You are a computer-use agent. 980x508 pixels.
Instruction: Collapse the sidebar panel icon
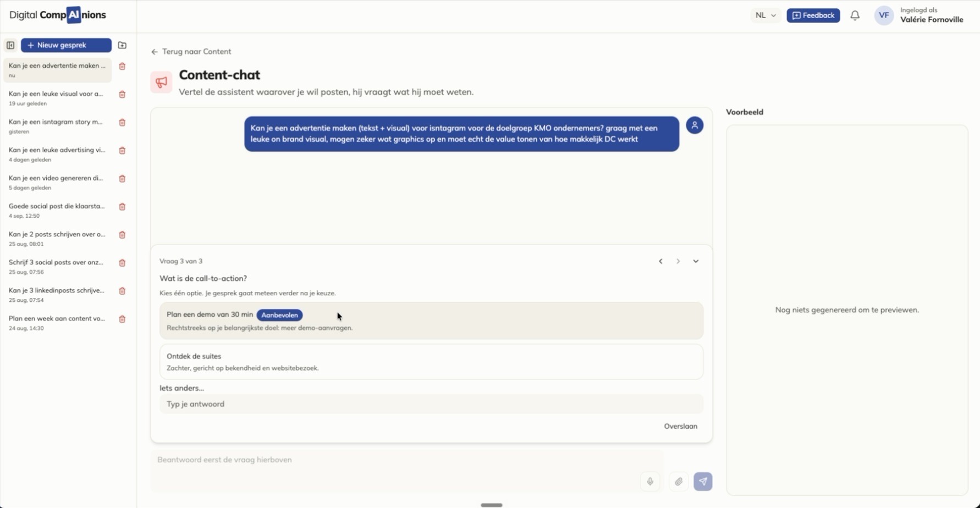(x=10, y=45)
